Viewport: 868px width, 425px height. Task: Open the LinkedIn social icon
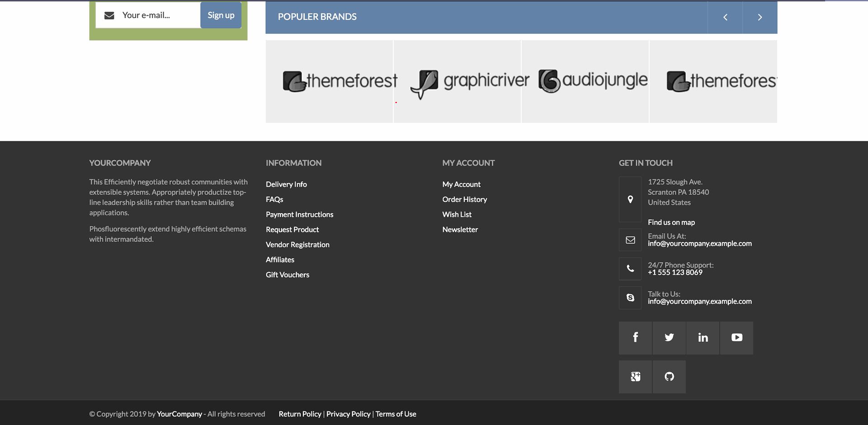703,338
